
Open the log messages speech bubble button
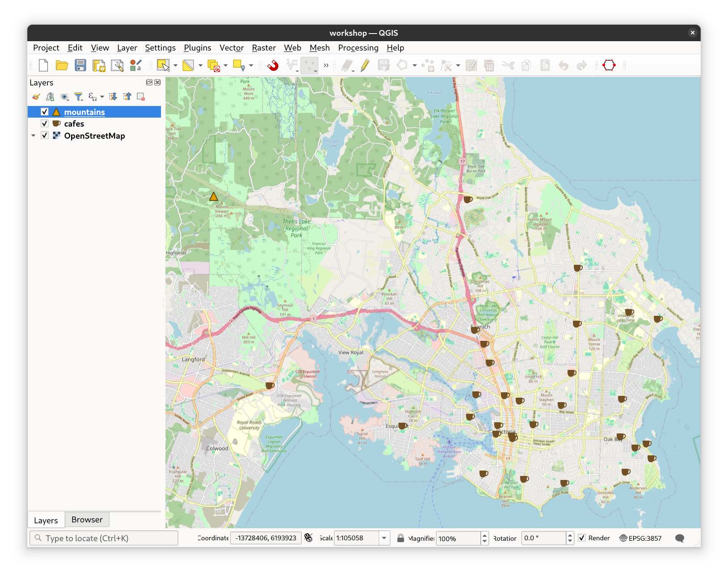click(680, 538)
